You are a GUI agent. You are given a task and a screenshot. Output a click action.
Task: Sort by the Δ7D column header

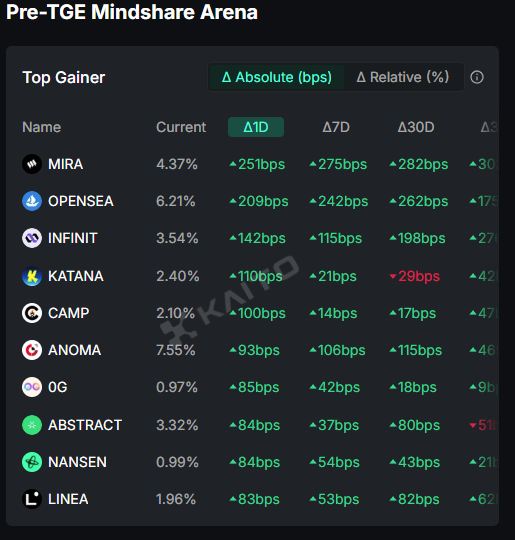click(x=336, y=127)
